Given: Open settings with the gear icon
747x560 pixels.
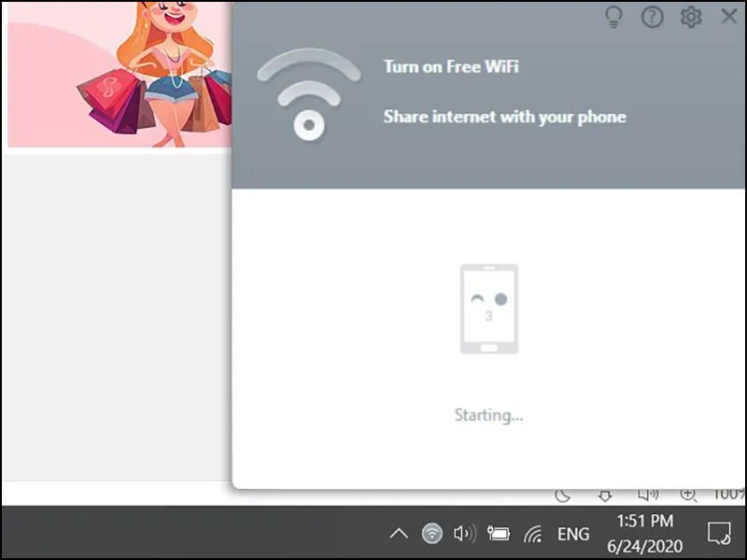Looking at the screenshot, I should coord(690,17).
